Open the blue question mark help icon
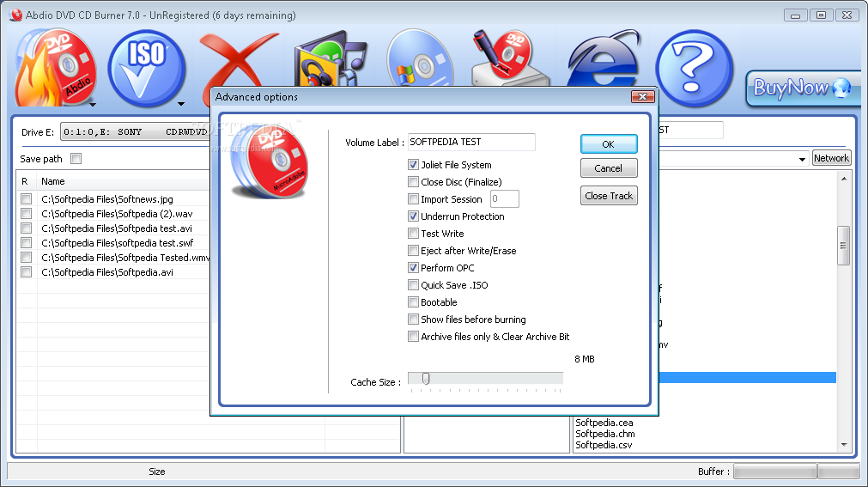Viewport: 868px width, 487px height. (x=694, y=68)
